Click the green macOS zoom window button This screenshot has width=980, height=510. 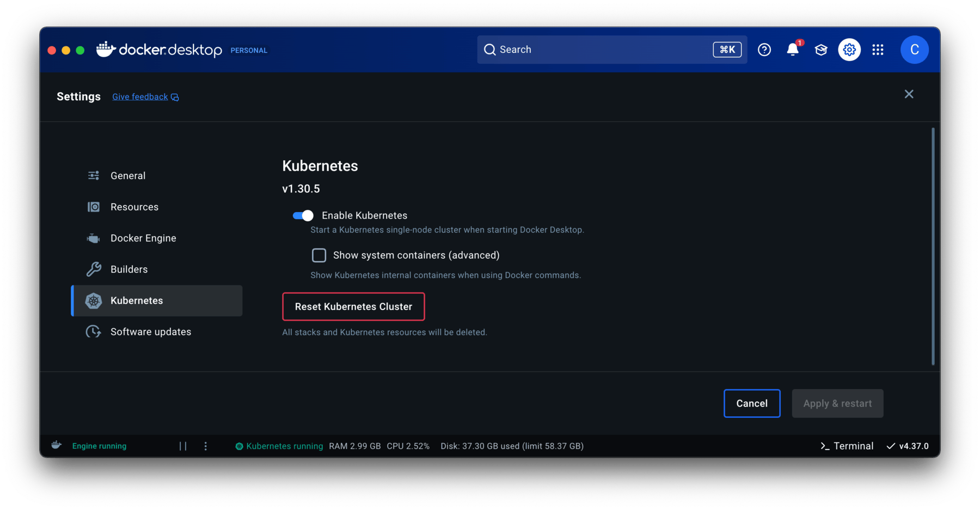pyautogui.click(x=80, y=50)
